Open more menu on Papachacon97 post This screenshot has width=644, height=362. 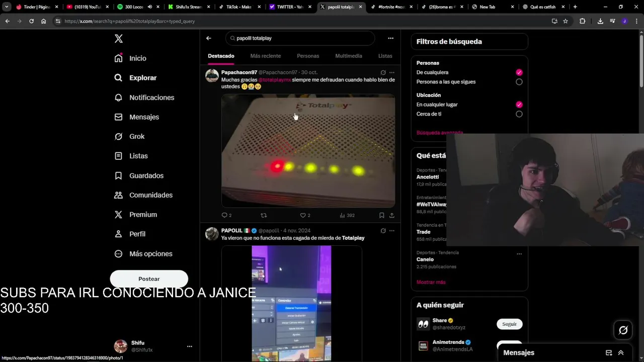[x=392, y=72]
